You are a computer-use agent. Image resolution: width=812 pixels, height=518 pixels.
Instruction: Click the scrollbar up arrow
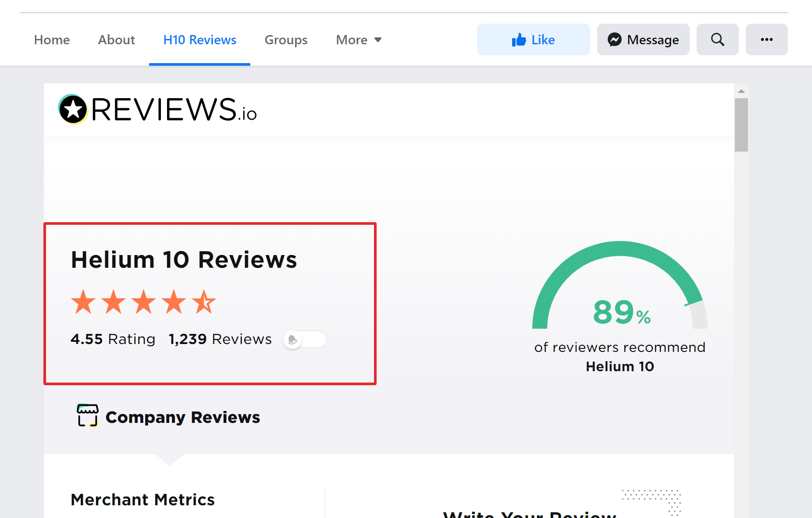pyautogui.click(x=741, y=91)
